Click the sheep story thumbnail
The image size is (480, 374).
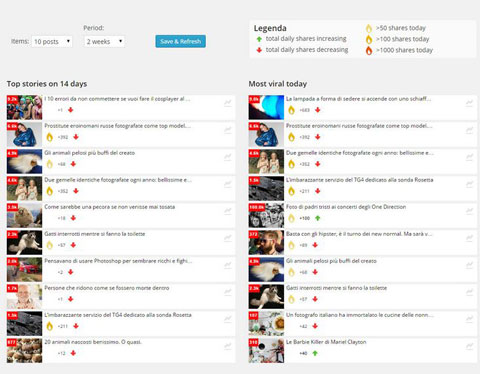24,215
